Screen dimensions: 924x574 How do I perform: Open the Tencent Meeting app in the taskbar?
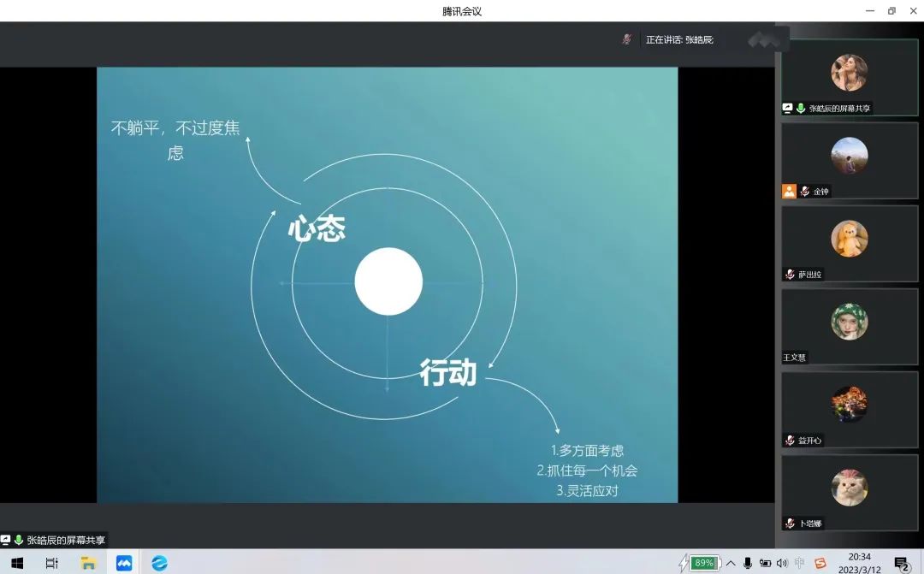click(124, 563)
